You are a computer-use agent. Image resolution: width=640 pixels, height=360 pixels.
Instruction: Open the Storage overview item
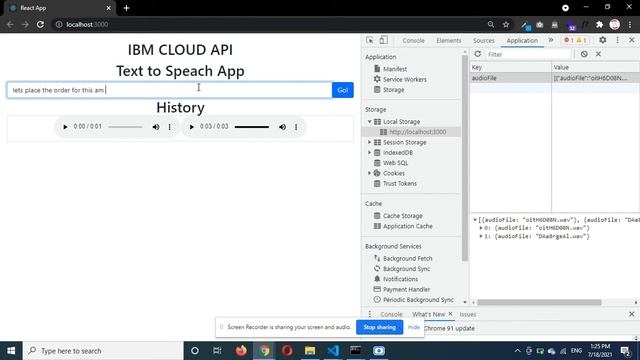tap(393, 90)
